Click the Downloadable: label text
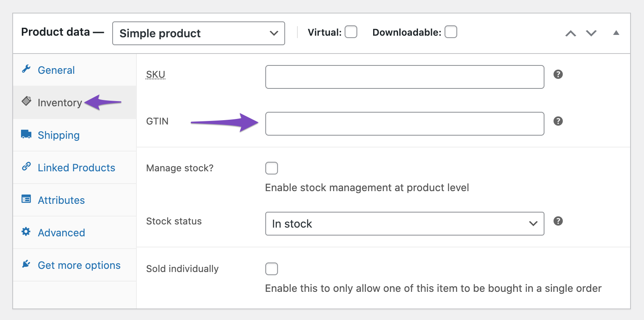 (x=407, y=33)
